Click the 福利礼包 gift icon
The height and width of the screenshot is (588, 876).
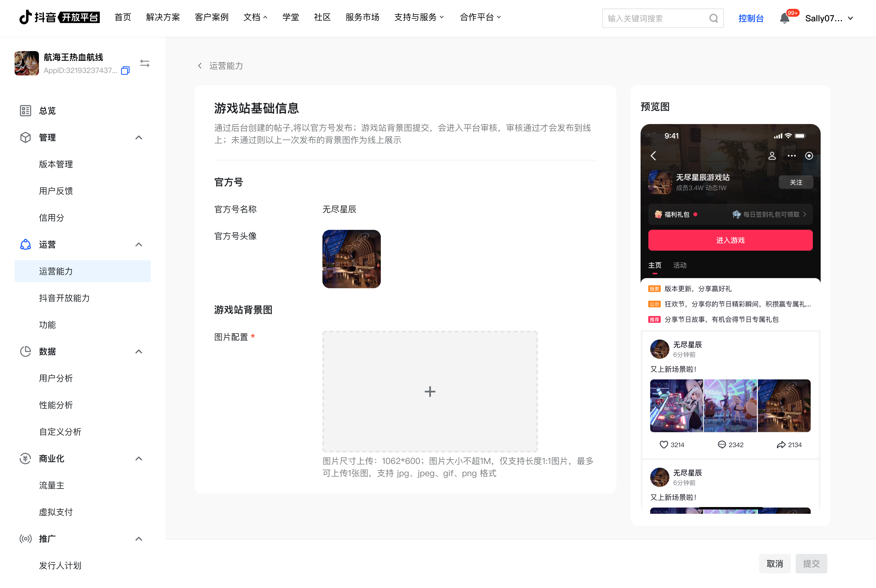[x=658, y=214]
